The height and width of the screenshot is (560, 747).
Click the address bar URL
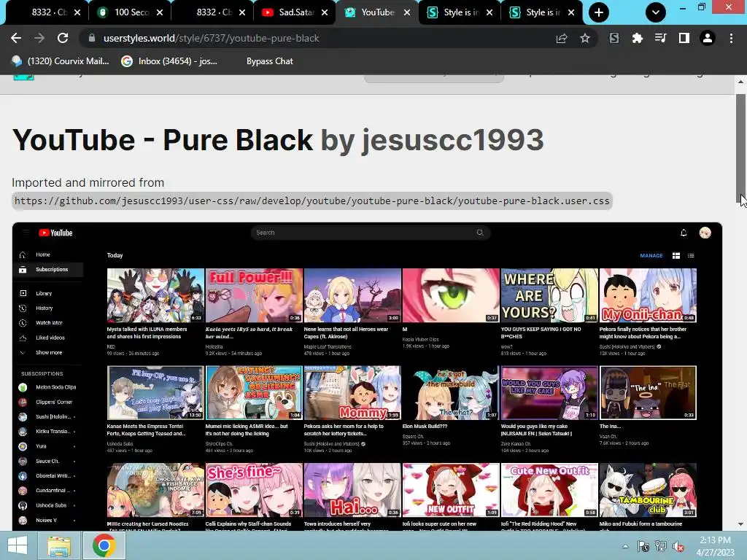click(211, 38)
